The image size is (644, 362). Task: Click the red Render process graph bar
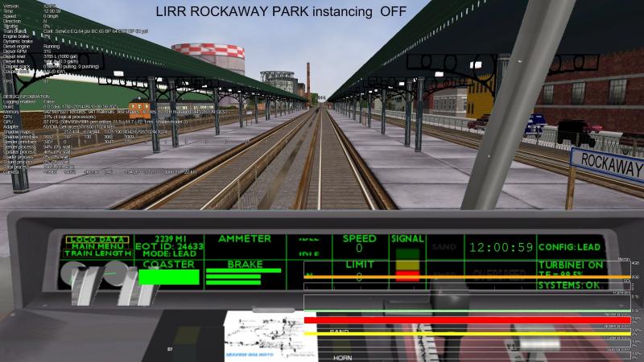pyautogui.click(x=467, y=320)
